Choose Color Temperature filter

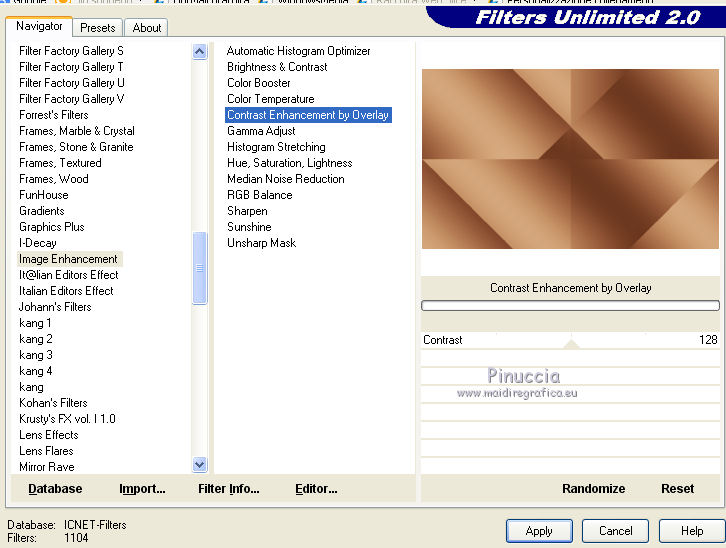click(271, 99)
